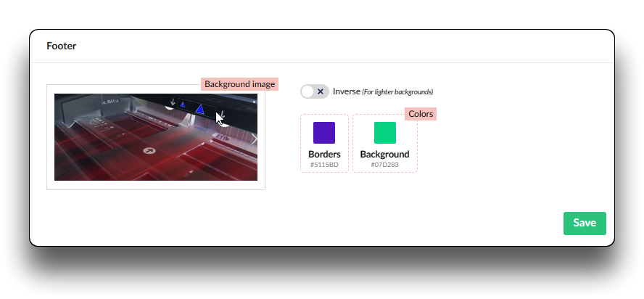Select the #07D283 hex value

(384, 165)
